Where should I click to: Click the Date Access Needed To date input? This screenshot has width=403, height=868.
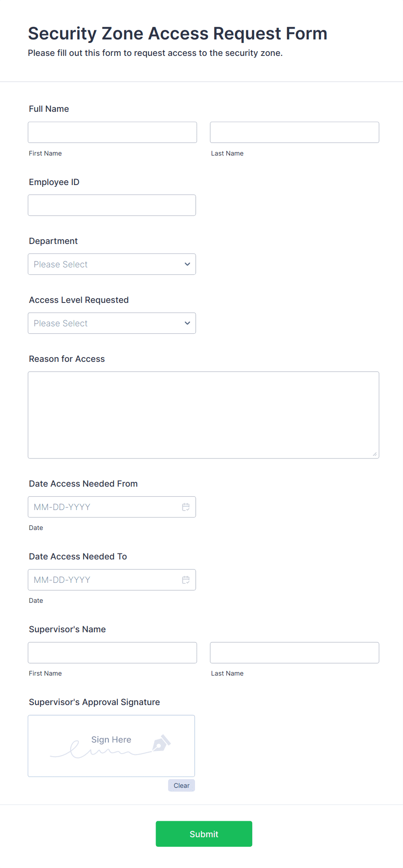[x=104, y=580]
